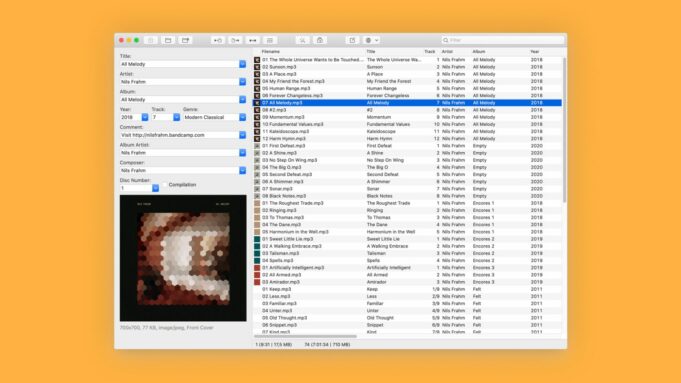Open the Title field dropdown arrow

coord(242,64)
